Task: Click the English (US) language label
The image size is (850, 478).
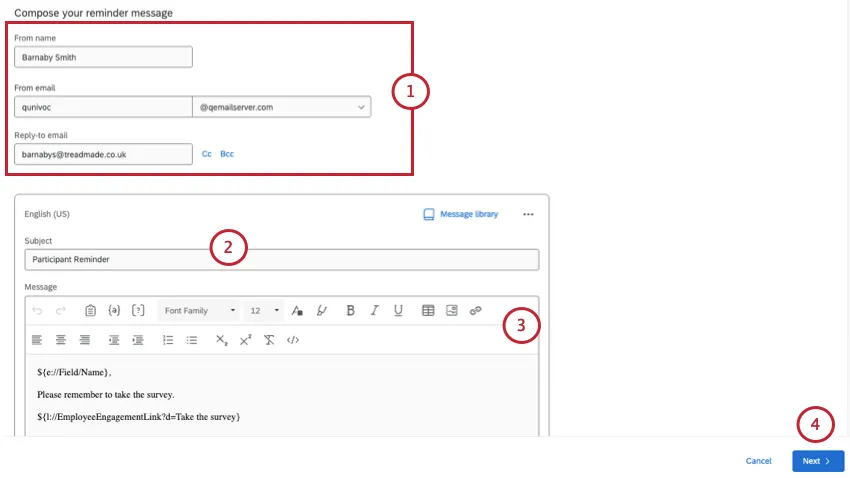Action: coord(47,214)
